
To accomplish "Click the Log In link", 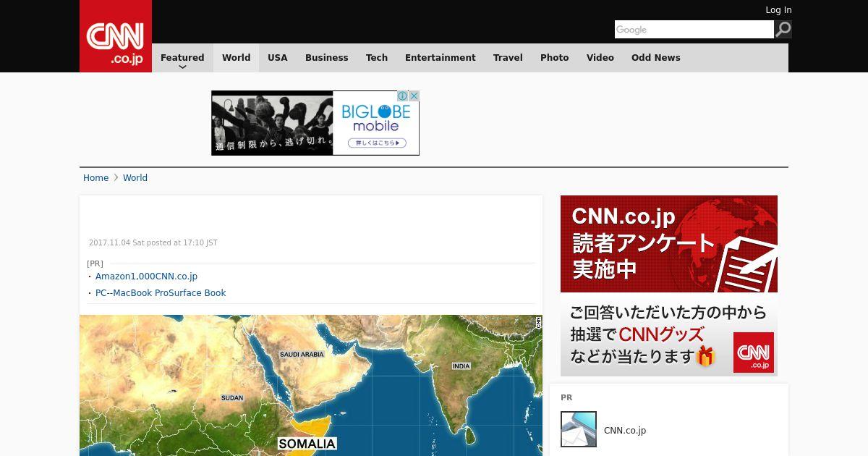I will click(778, 10).
